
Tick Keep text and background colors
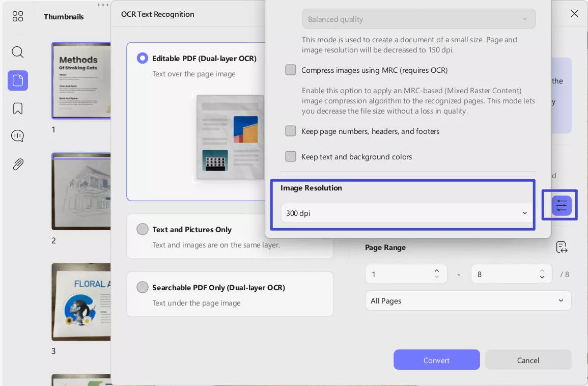tap(291, 156)
